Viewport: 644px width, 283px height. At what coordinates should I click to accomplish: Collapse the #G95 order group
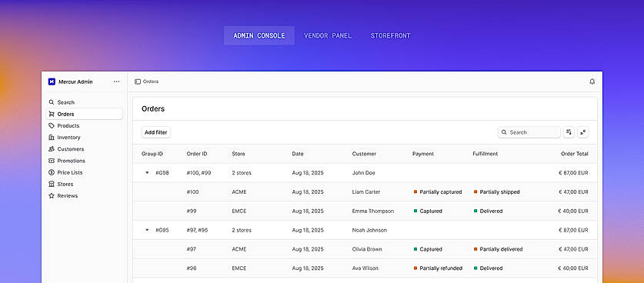coord(147,230)
